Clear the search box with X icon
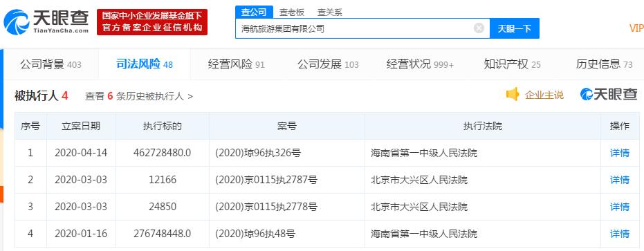644x251 pixels. 479,28
